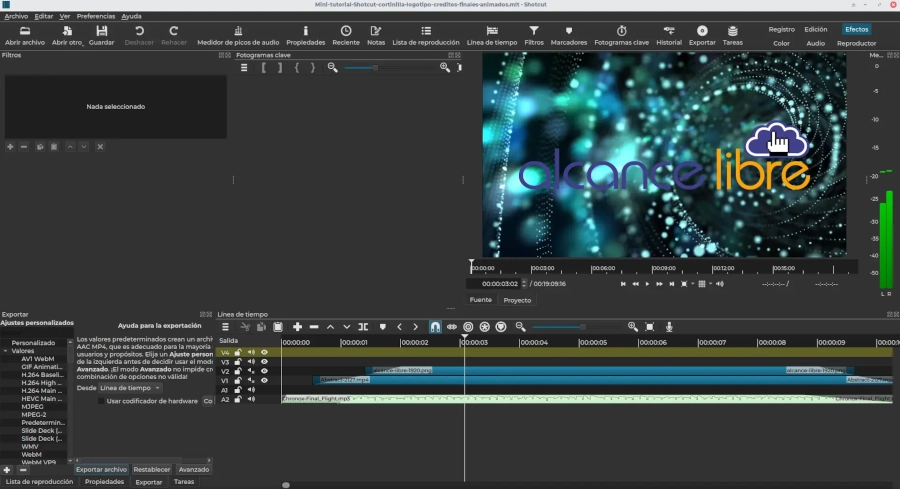Image resolution: width=900 pixels, height=489 pixels.
Task: Click timeline lift up-arrow icon
Action: (331, 327)
